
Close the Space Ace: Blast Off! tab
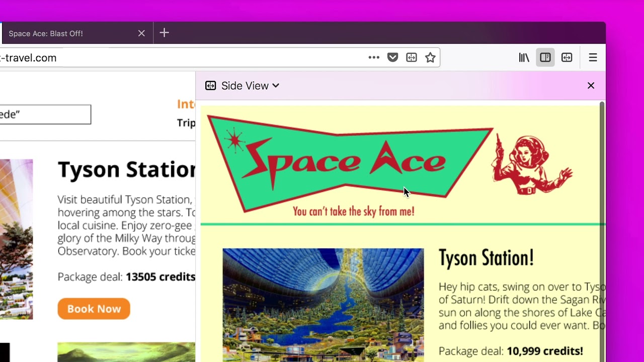[141, 33]
